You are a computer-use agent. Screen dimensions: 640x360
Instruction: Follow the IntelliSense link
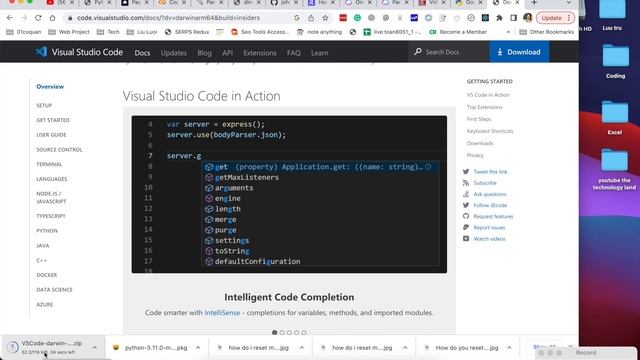[222, 313]
